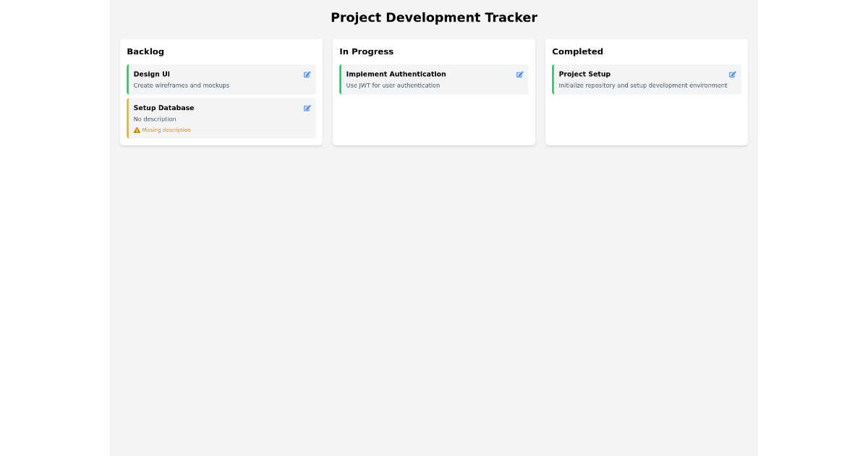Click the Backlog column header

coord(145,51)
